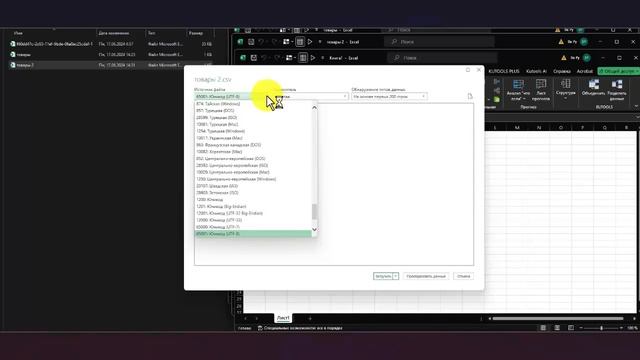This screenshot has width=640, height=360.
Task: Select 65000 Юникод (UTF-7) encoding
Action: pos(253,227)
